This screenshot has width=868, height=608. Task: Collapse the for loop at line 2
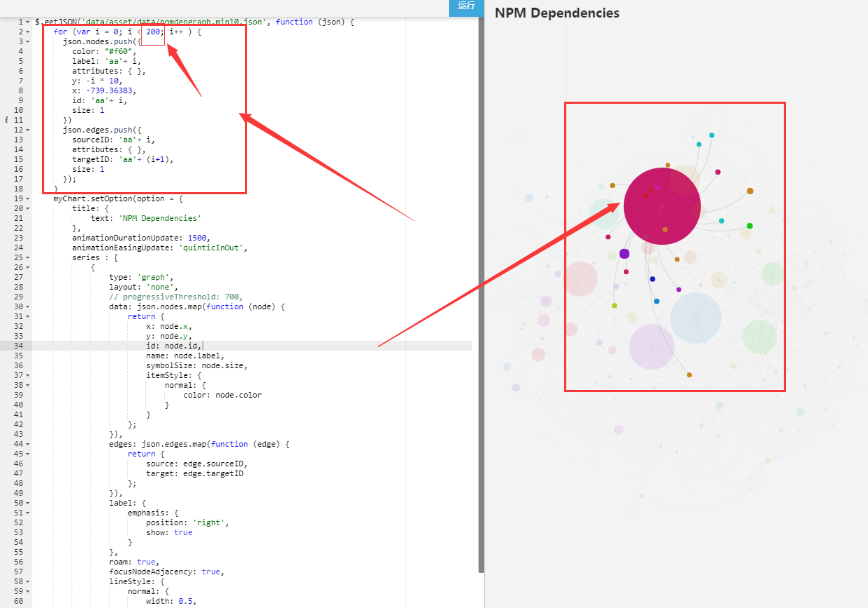(27, 32)
